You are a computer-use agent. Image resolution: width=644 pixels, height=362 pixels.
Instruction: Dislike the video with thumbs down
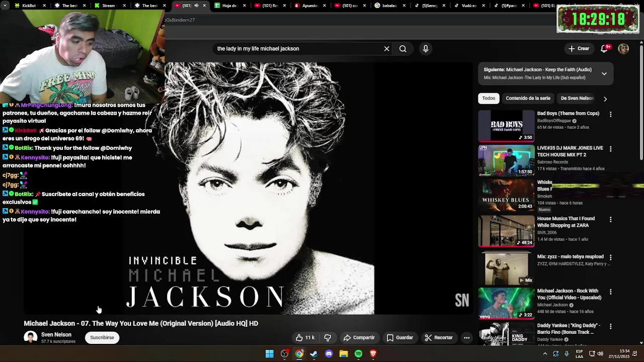click(328, 338)
